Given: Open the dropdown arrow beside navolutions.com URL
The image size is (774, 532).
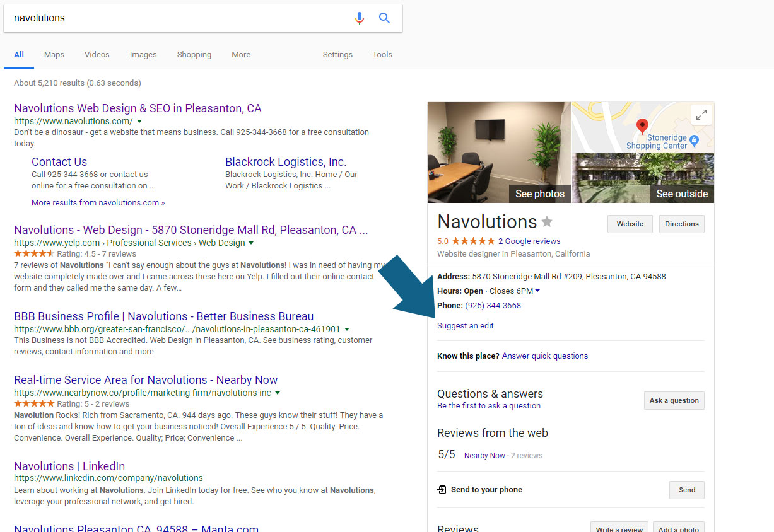Looking at the screenshot, I should (139, 121).
